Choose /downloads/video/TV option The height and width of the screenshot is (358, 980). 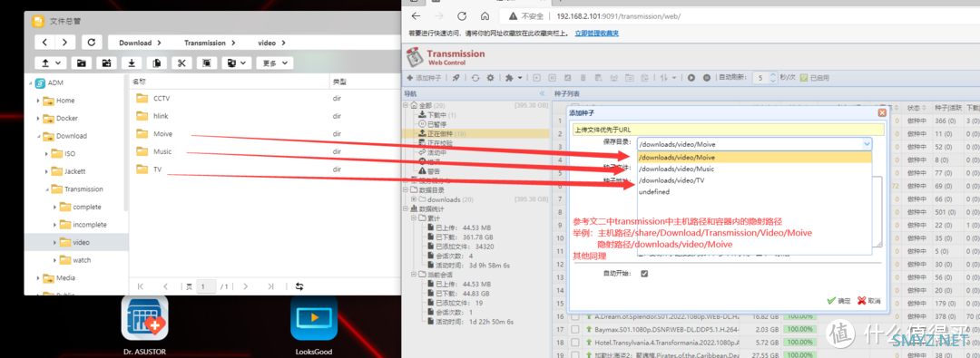[754, 180]
